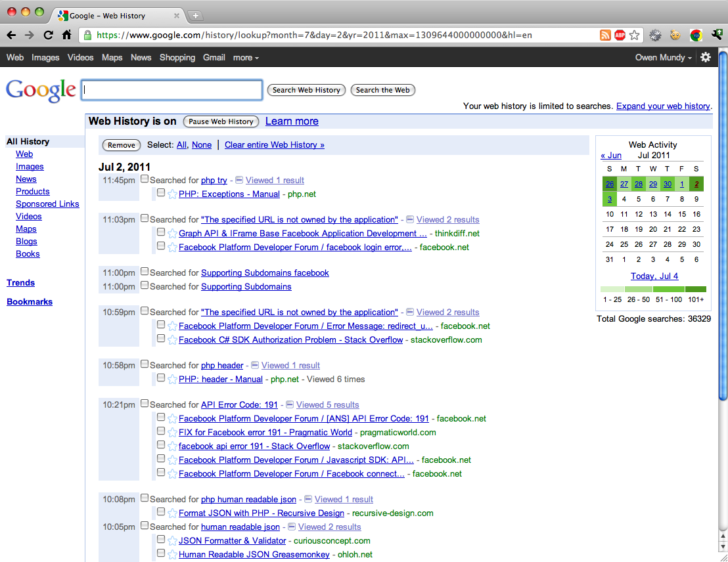Tick the 11:00pm Supporting Subdomains search checkbox
Screen dimensions: 728x562
pos(145,286)
